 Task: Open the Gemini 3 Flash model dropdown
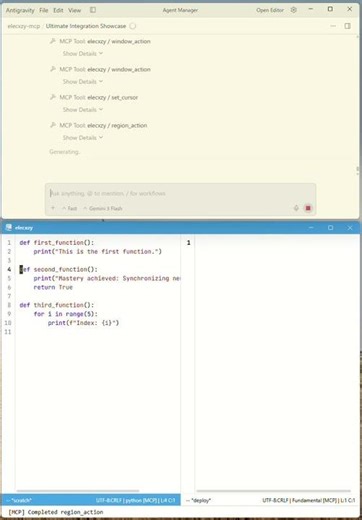point(103,208)
